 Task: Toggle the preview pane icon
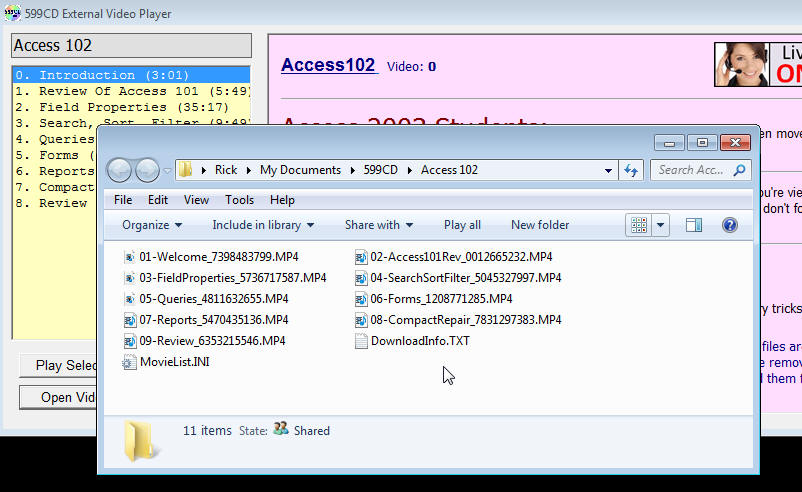(693, 225)
